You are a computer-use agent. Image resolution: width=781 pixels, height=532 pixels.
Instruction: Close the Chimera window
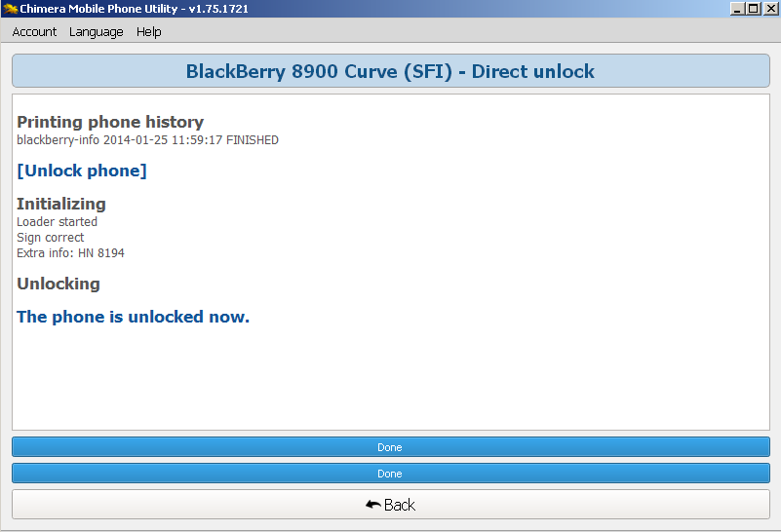click(x=770, y=9)
